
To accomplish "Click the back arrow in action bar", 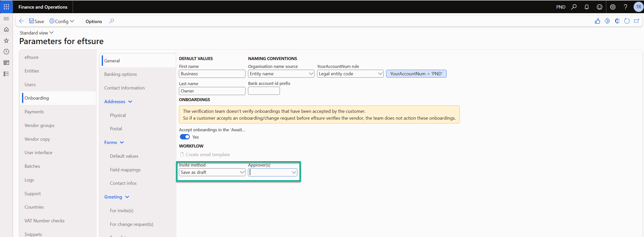I will tap(22, 21).
